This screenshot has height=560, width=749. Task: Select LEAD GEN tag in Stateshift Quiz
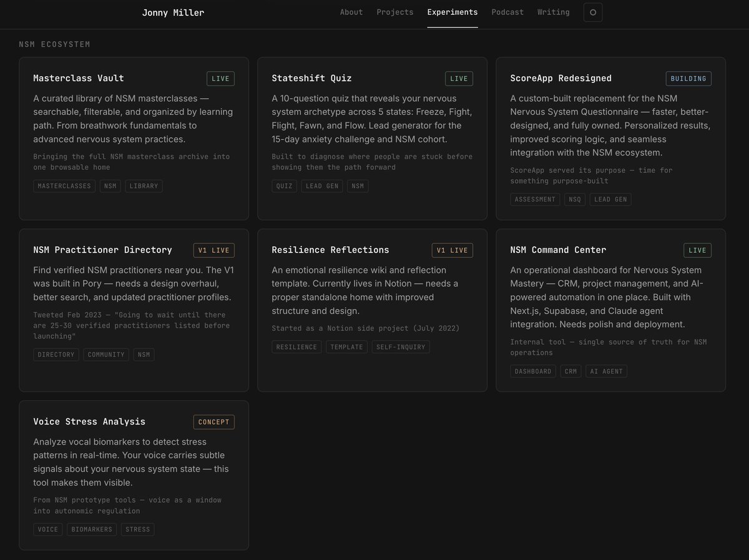322,186
